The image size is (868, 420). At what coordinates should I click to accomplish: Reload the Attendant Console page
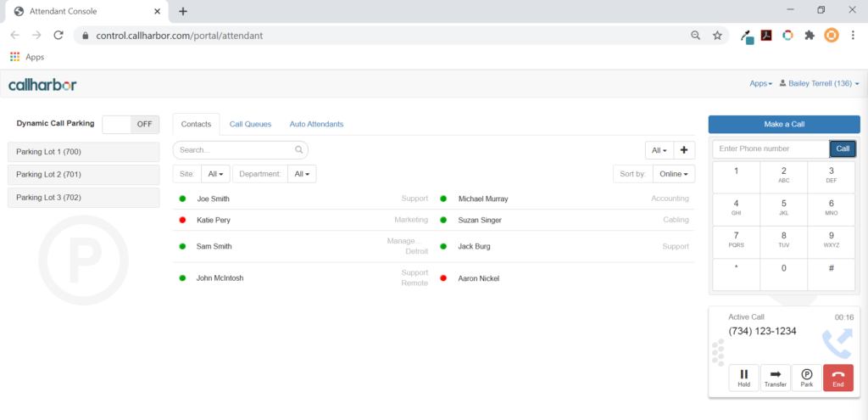pyautogui.click(x=58, y=36)
